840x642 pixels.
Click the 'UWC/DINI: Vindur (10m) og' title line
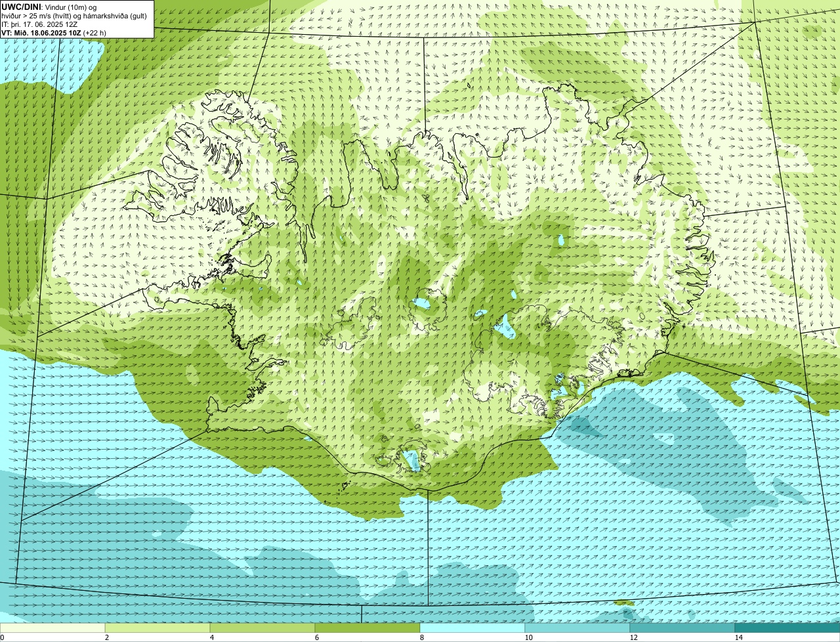point(49,7)
